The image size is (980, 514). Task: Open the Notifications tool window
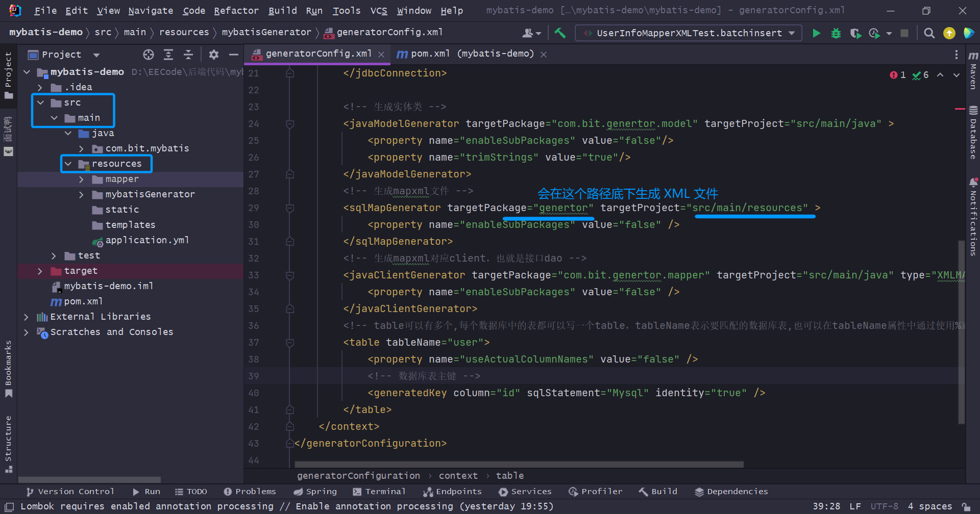973,217
